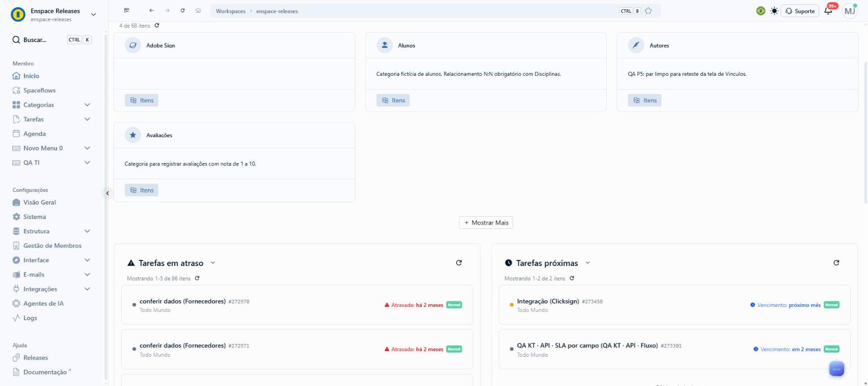Refresh the Tarefas em atraso panel
868x386 pixels.
tap(459, 263)
